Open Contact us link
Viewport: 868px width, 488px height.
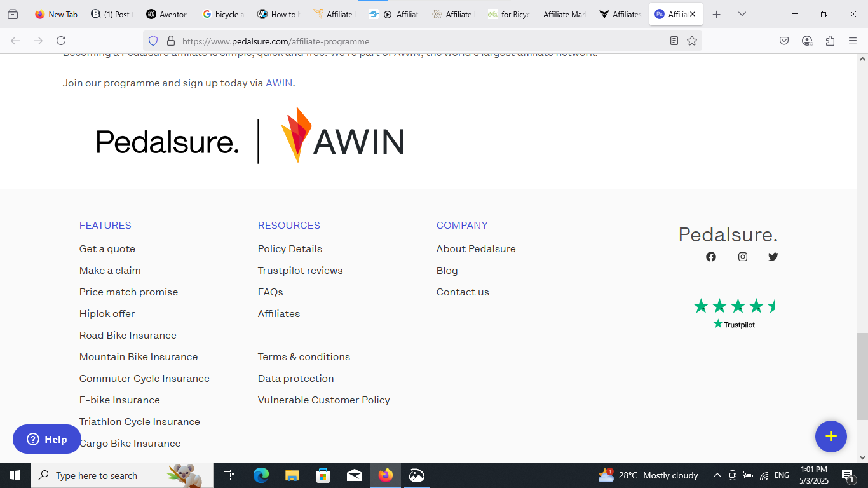463,292
